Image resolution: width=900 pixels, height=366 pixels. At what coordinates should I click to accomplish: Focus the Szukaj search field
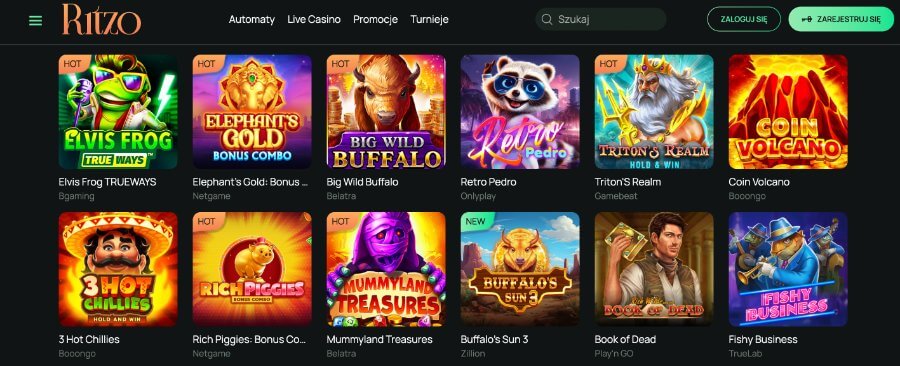tap(601, 19)
